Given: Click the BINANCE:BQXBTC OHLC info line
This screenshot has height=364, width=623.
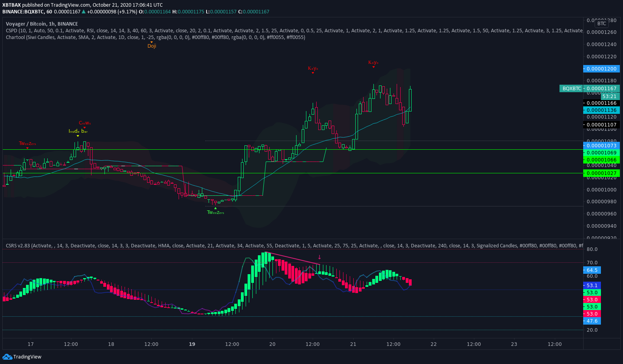Looking at the screenshot, I should pos(136,12).
